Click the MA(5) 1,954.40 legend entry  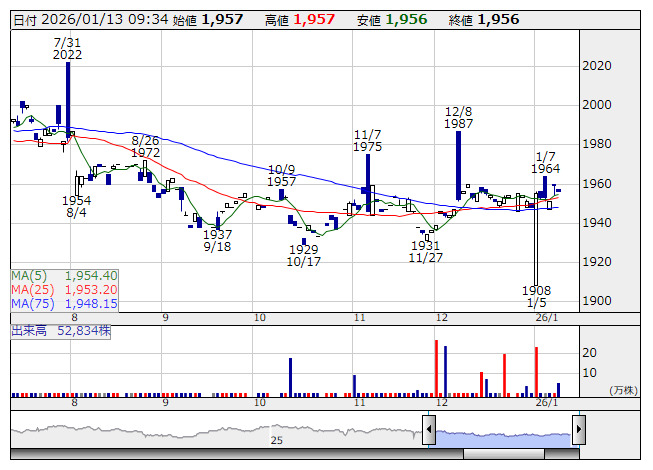65,276
